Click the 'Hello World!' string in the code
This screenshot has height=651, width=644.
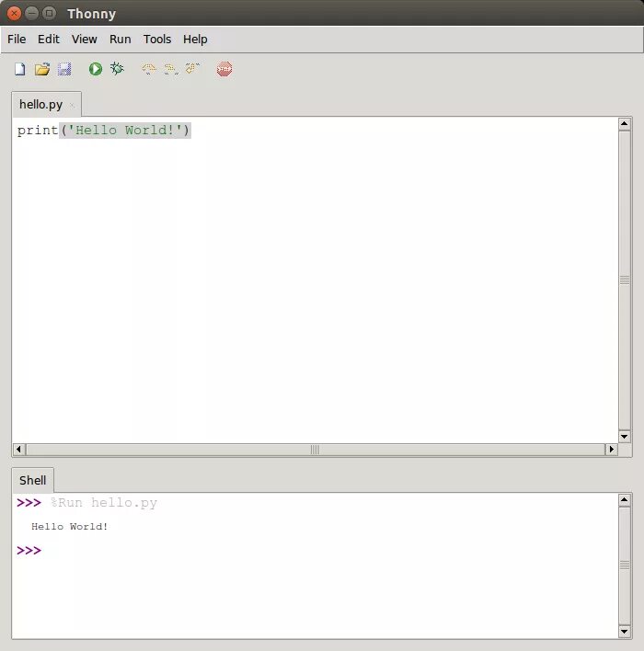pos(124,131)
